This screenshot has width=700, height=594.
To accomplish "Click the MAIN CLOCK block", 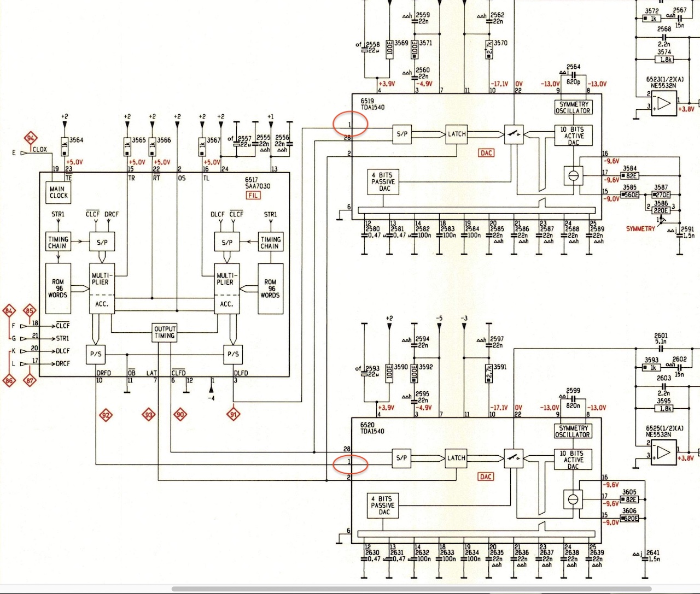I will tap(59, 192).
